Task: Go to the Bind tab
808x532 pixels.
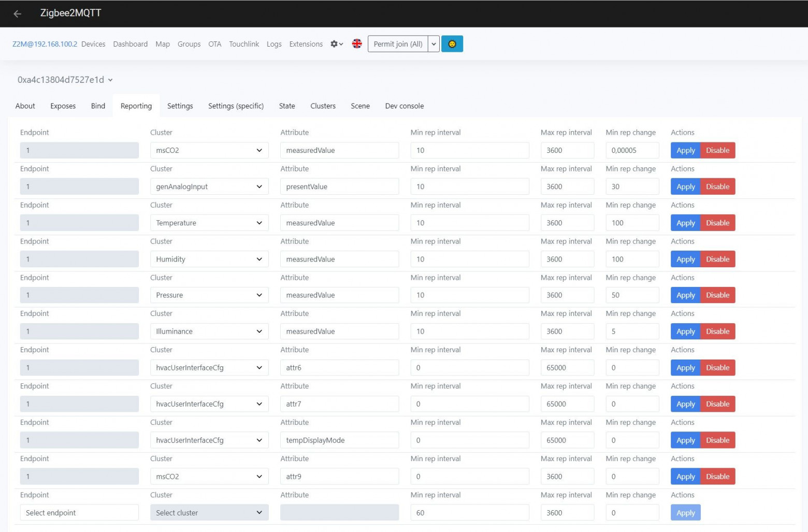Action: pyautogui.click(x=98, y=106)
